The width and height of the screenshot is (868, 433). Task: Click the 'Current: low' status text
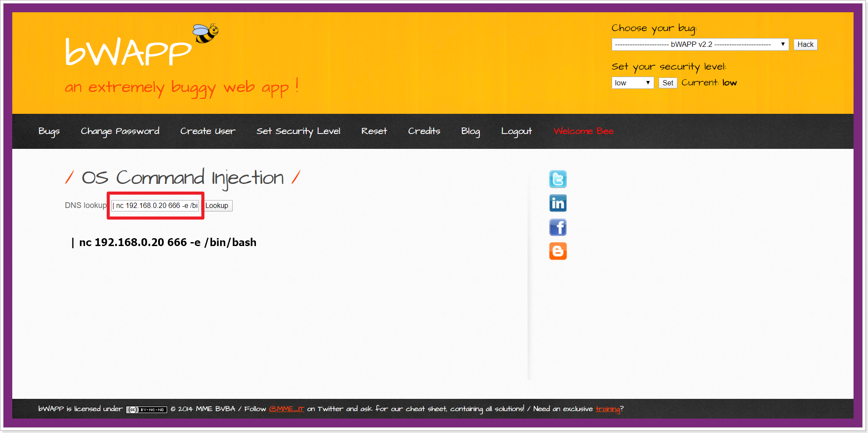click(x=709, y=83)
